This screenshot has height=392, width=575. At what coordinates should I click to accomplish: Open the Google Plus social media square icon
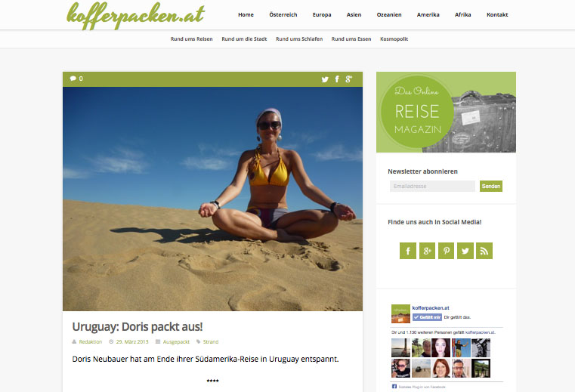tap(427, 251)
